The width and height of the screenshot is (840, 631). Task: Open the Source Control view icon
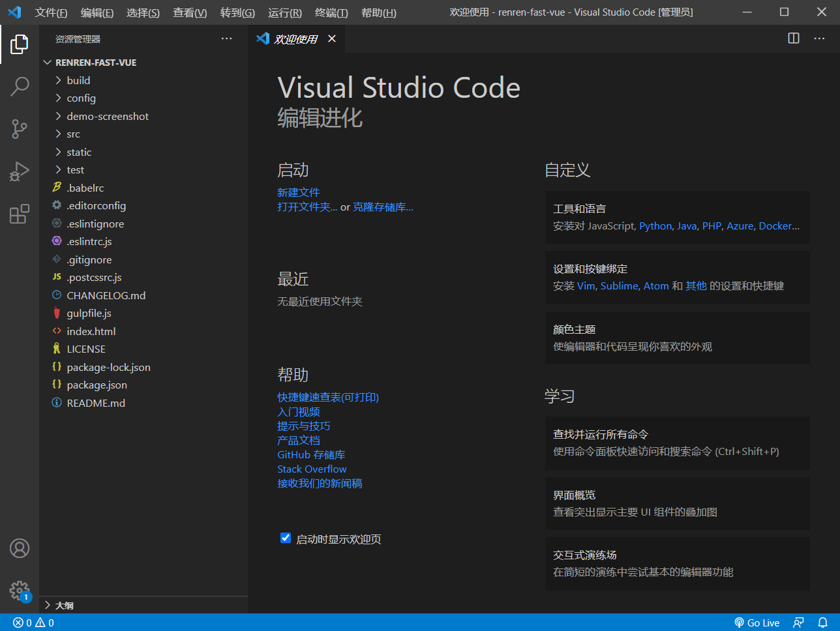pos(20,129)
